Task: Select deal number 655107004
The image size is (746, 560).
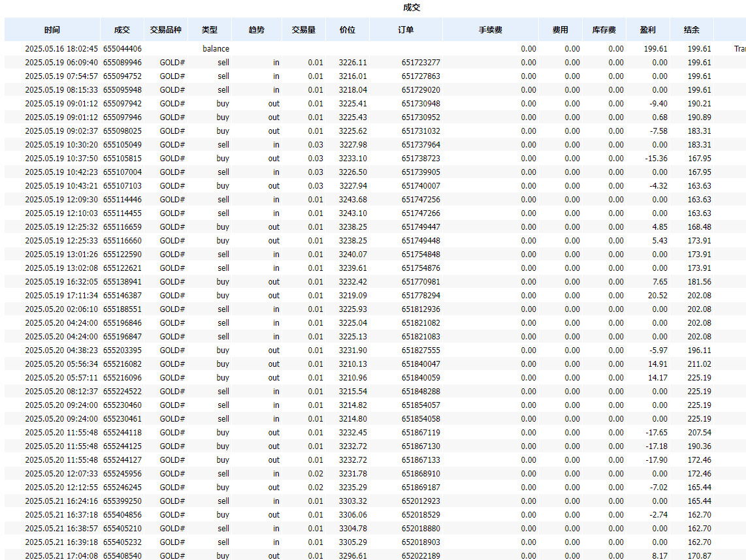Action: point(122,172)
